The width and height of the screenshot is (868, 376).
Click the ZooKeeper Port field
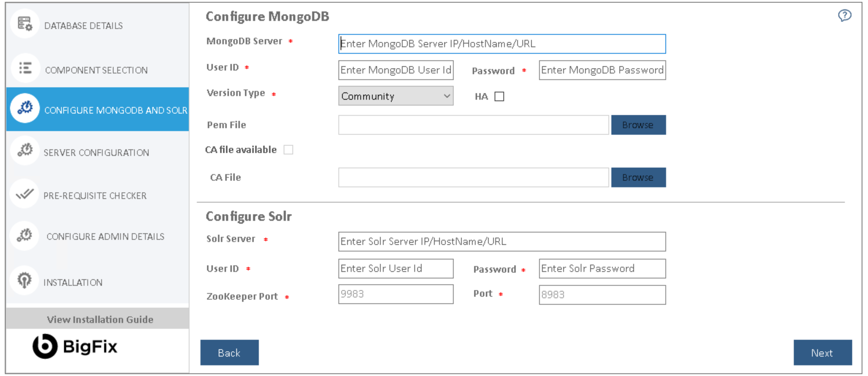[396, 294]
